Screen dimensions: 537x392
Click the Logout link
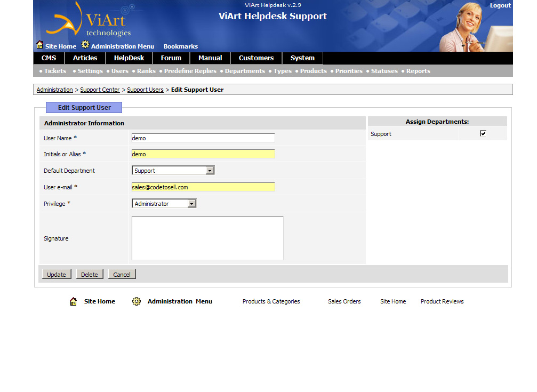[500, 5]
